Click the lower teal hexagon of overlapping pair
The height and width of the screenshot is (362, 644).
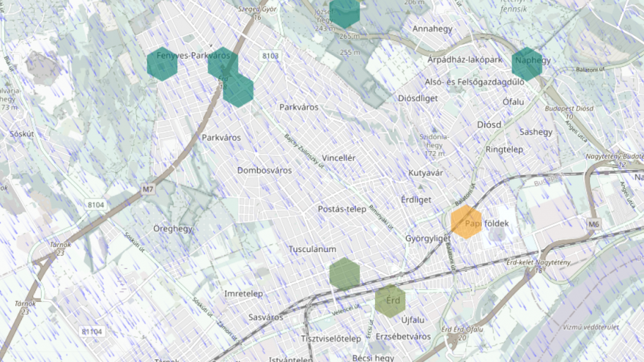[239, 91]
